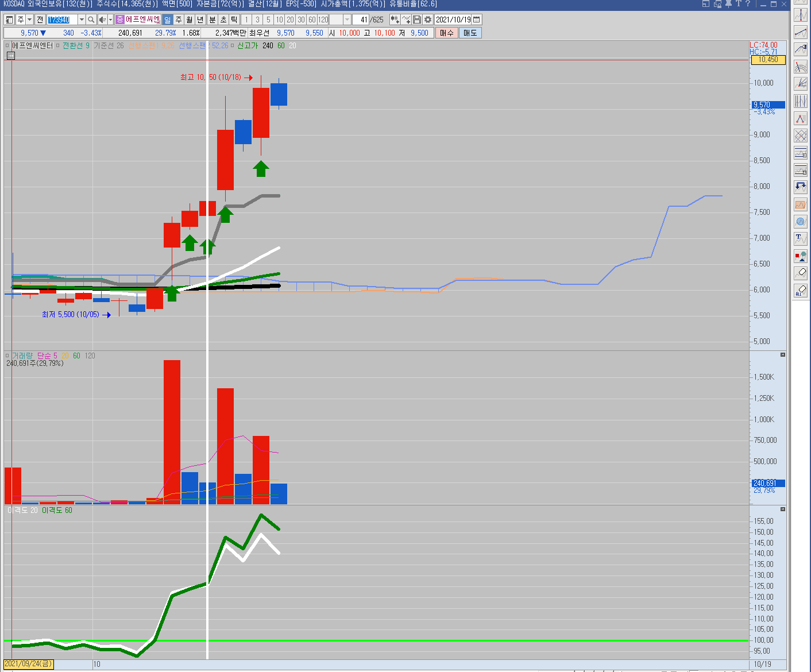Select the trend line drawing tool
The height and width of the screenshot is (672, 811).
coord(801,32)
